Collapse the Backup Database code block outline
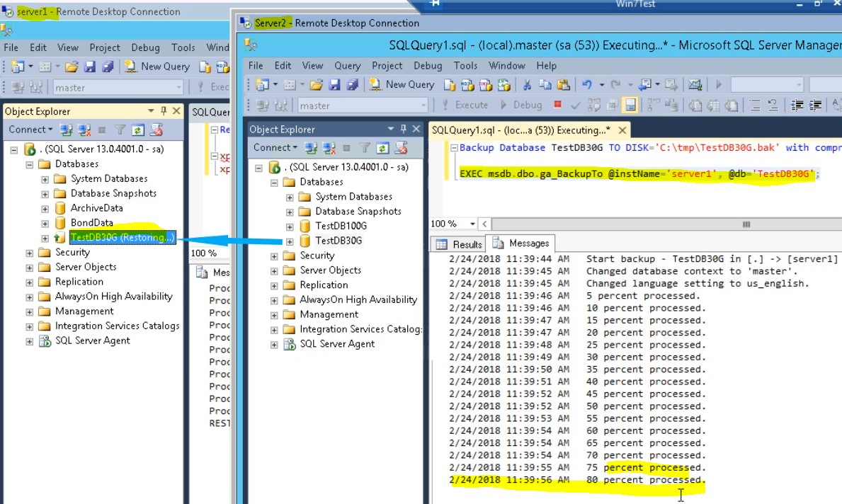Viewport: 842px width, 504px height. (454, 148)
